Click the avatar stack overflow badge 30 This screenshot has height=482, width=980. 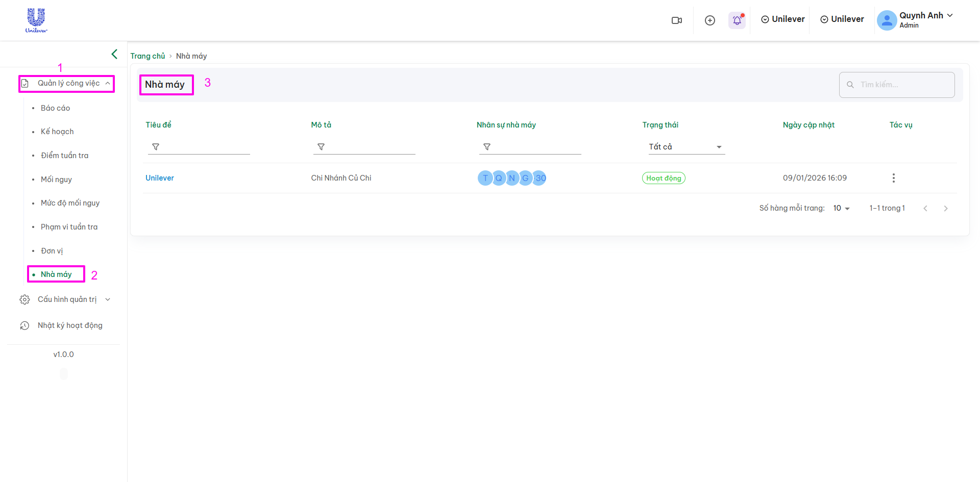(x=540, y=178)
